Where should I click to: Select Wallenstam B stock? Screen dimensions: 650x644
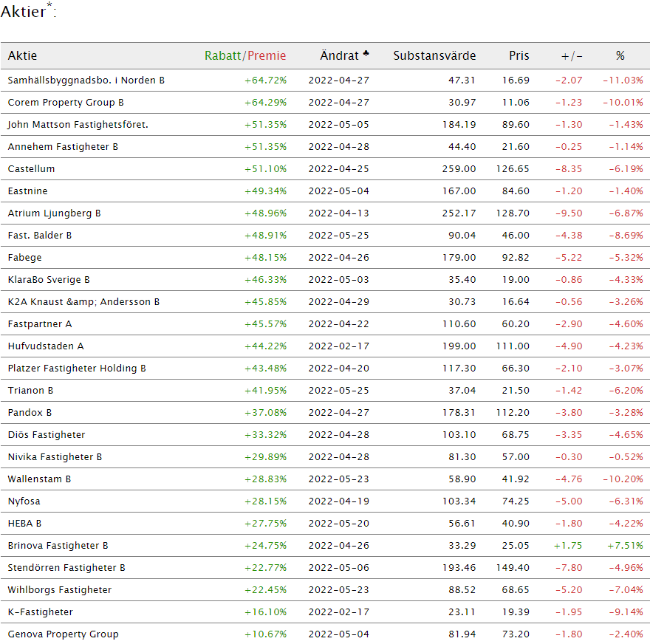(x=39, y=479)
